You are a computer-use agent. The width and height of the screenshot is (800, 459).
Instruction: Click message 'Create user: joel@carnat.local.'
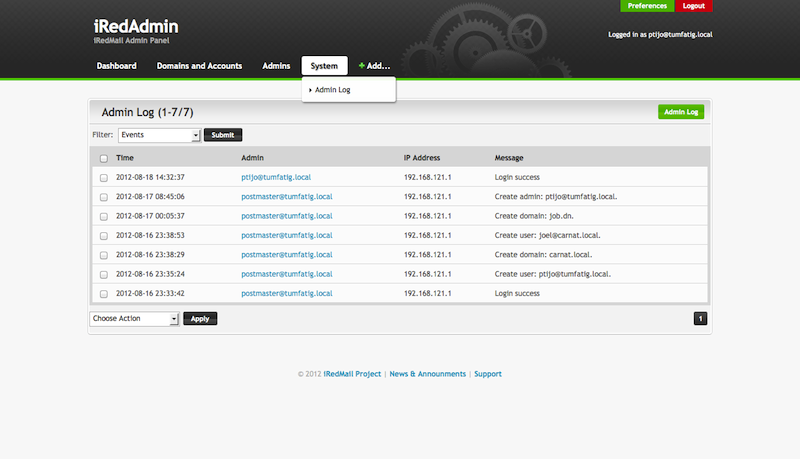[x=547, y=236]
